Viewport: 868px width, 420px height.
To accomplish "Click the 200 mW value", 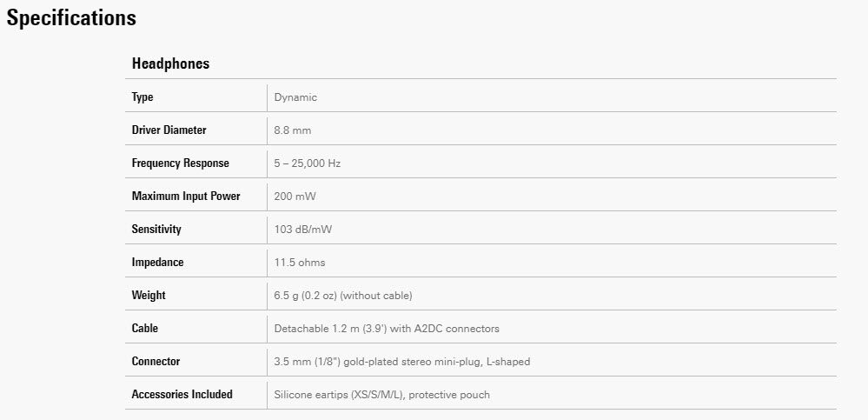I will tap(295, 197).
